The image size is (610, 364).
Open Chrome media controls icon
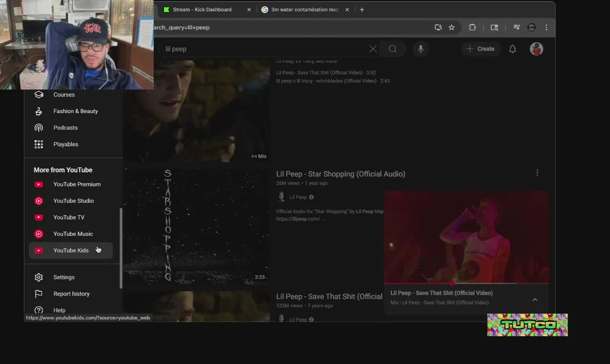(x=516, y=27)
